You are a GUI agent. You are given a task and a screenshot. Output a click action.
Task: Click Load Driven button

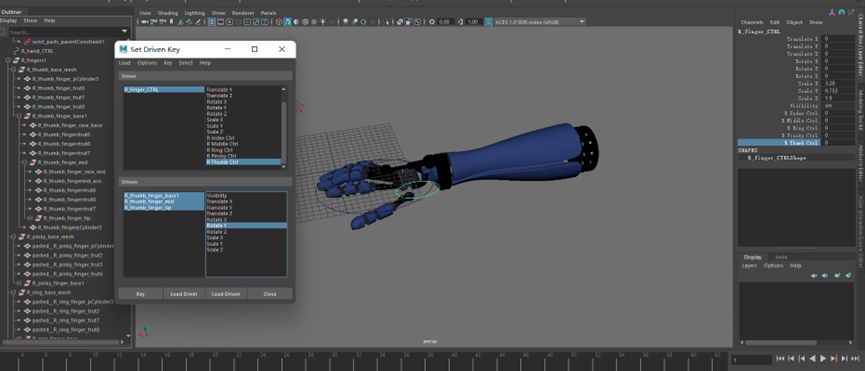(x=226, y=294)
